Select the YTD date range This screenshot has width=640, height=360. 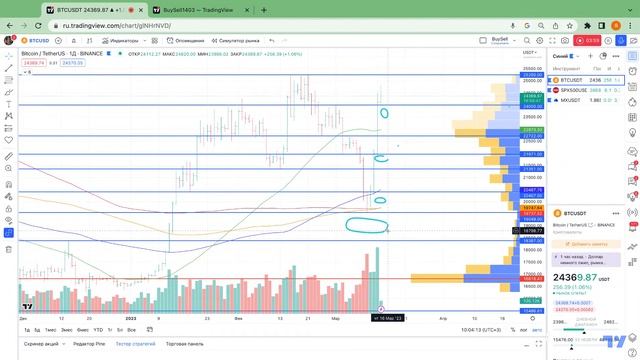(98, 330)
